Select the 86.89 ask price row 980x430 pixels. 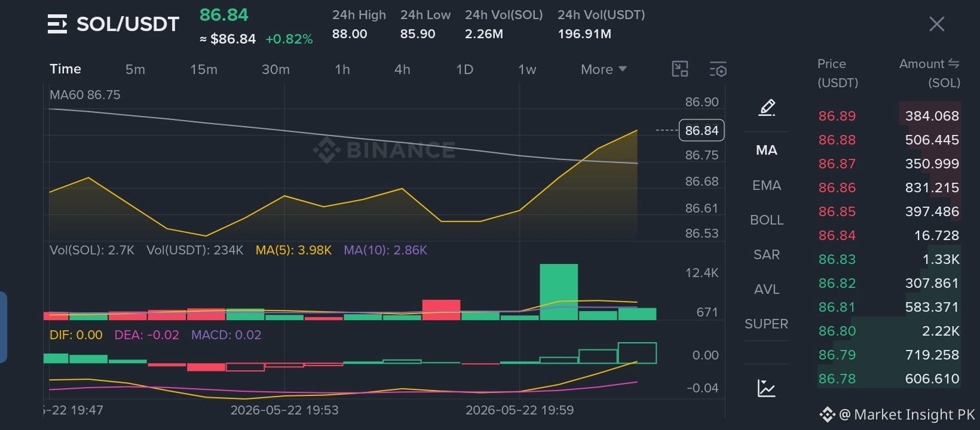889,116
